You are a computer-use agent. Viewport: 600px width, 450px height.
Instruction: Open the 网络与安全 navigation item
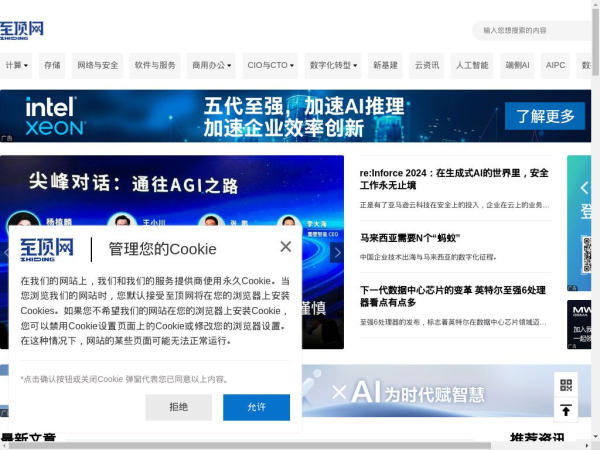click(x=98, y=65)
